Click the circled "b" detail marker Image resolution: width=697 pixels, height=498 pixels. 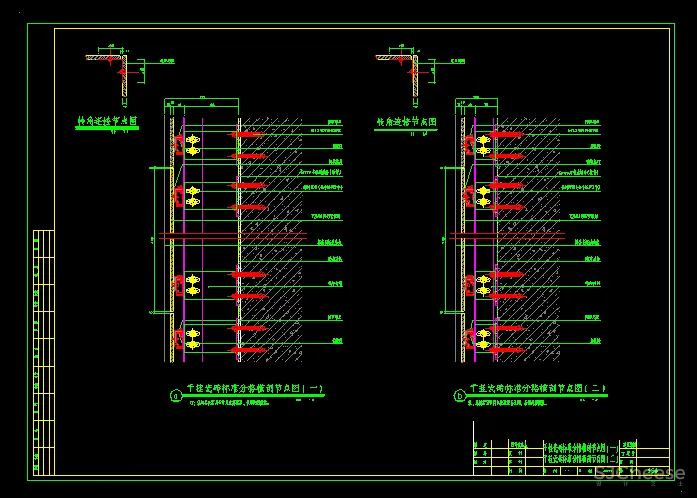459,396
